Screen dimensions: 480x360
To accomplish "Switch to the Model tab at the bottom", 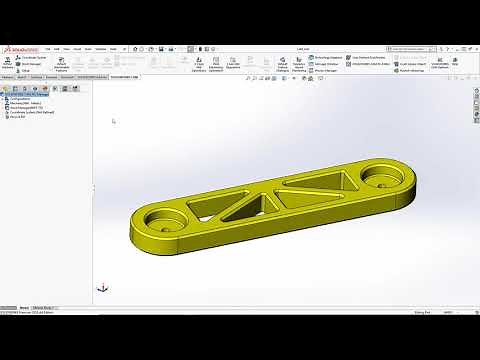I will point(24,308).
